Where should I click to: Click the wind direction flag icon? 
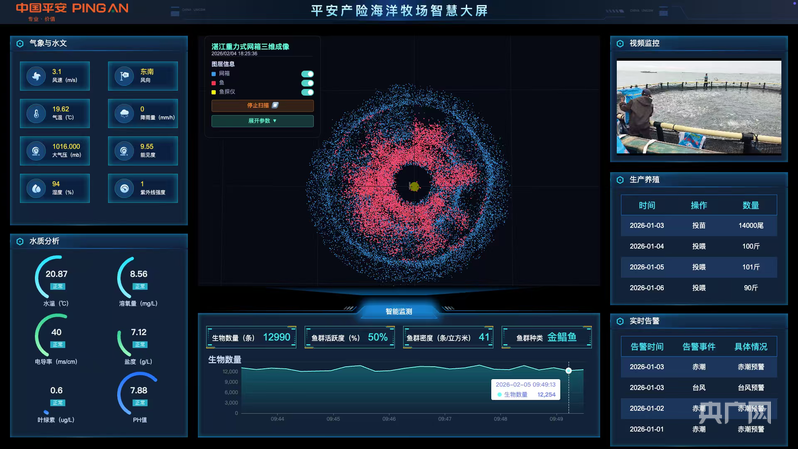(124, 76)
